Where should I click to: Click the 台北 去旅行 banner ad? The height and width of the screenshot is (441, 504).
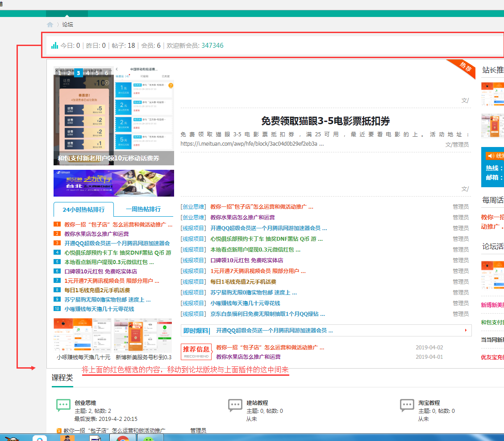tap(114, 183)
